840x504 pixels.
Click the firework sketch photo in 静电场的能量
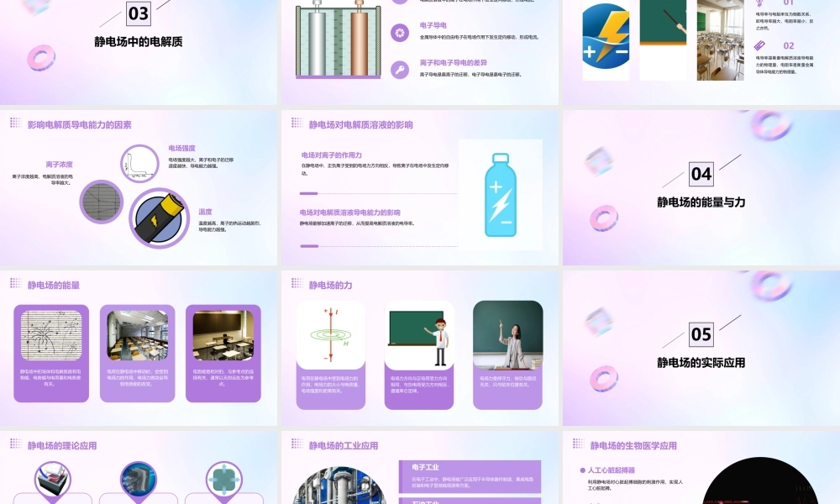point(51,335)
